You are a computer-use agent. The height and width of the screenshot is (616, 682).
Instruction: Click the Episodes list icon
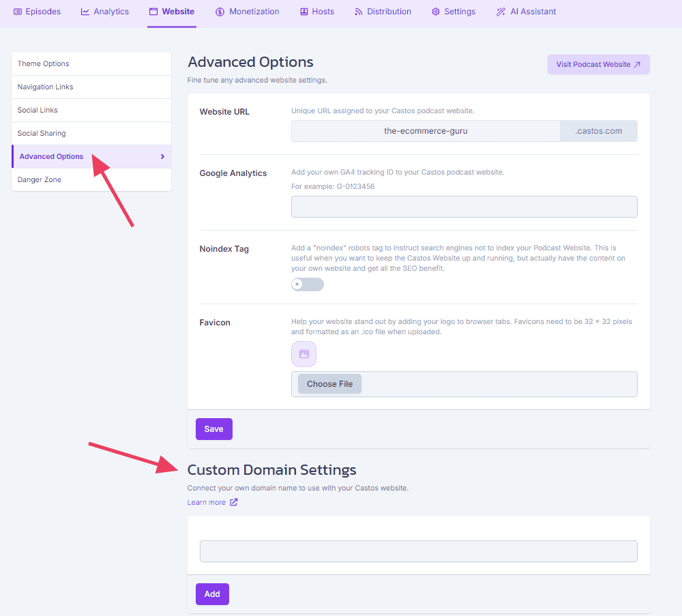tap(18, 12)
